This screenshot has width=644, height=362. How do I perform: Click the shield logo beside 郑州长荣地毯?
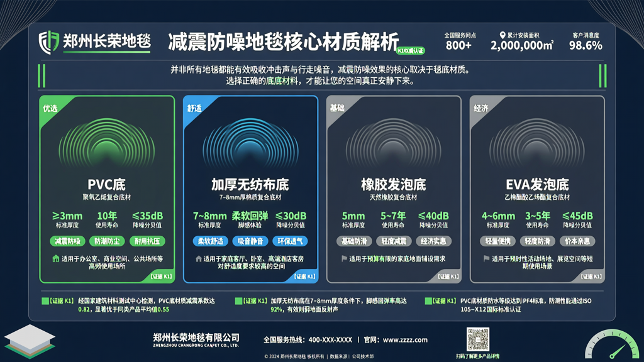click(x=49, y=42)
